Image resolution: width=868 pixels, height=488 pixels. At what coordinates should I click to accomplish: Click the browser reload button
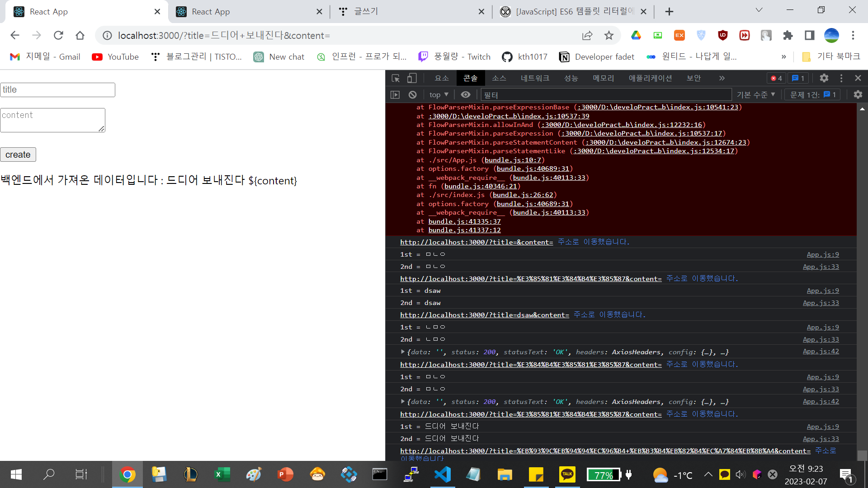[58, 35]
